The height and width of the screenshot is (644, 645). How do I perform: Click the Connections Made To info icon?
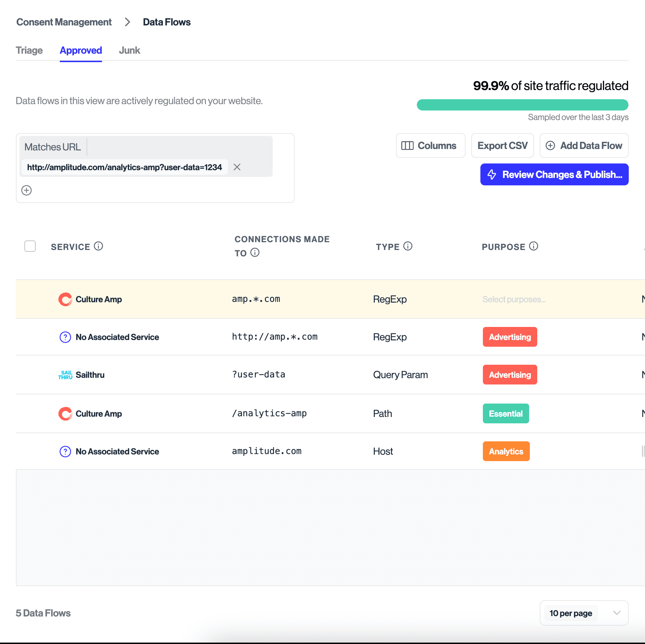point(255,252)
